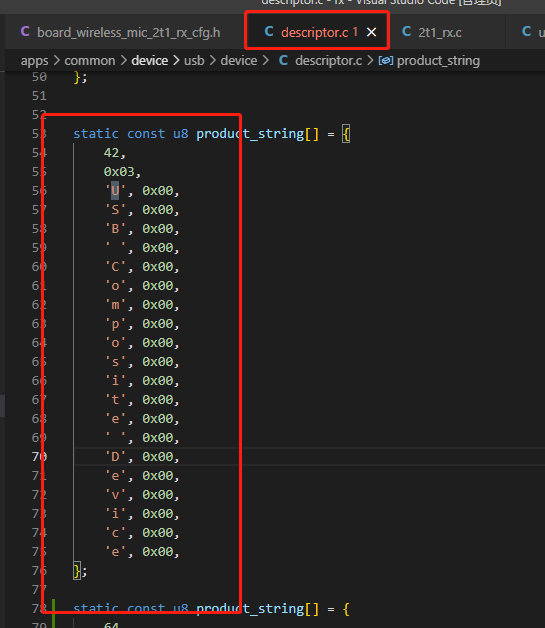
Task: Click character 'v' on line 72
Action: pyautogui.click(x=115, y=495)
